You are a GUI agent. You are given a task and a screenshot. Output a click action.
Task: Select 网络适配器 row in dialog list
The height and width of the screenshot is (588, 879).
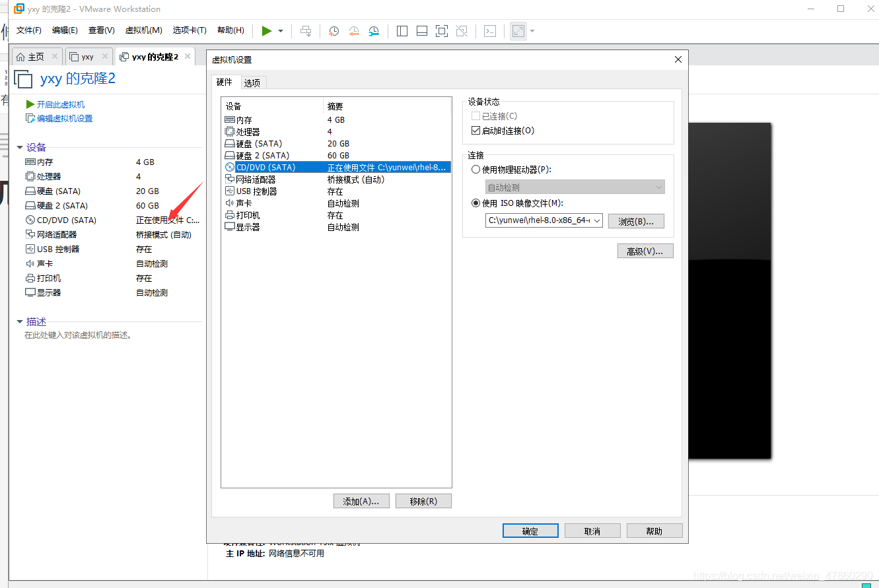[336, 179]
